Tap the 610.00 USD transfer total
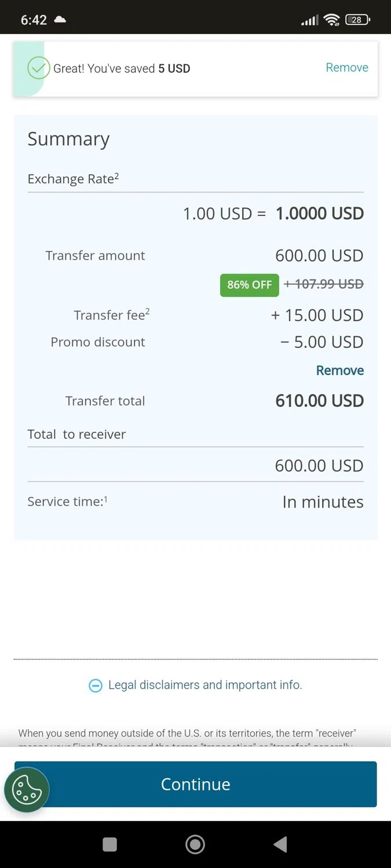 (320, 400)
